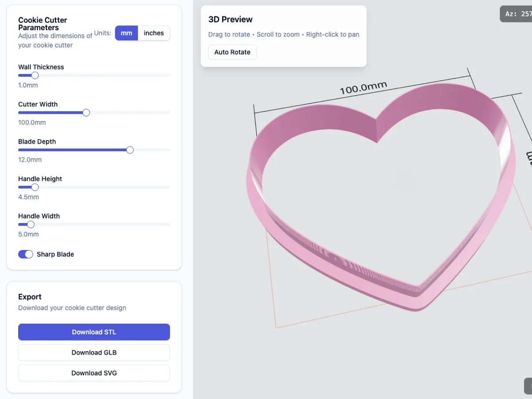The image size is (532, 399).
Task: Click the 100.0mm cutter width value
Action: click(32, 122)
